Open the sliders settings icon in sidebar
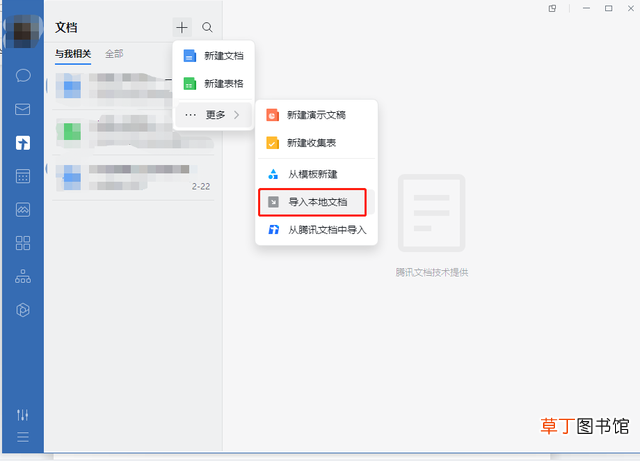Viewport: 640px width, 461px height. pos(23,415)
